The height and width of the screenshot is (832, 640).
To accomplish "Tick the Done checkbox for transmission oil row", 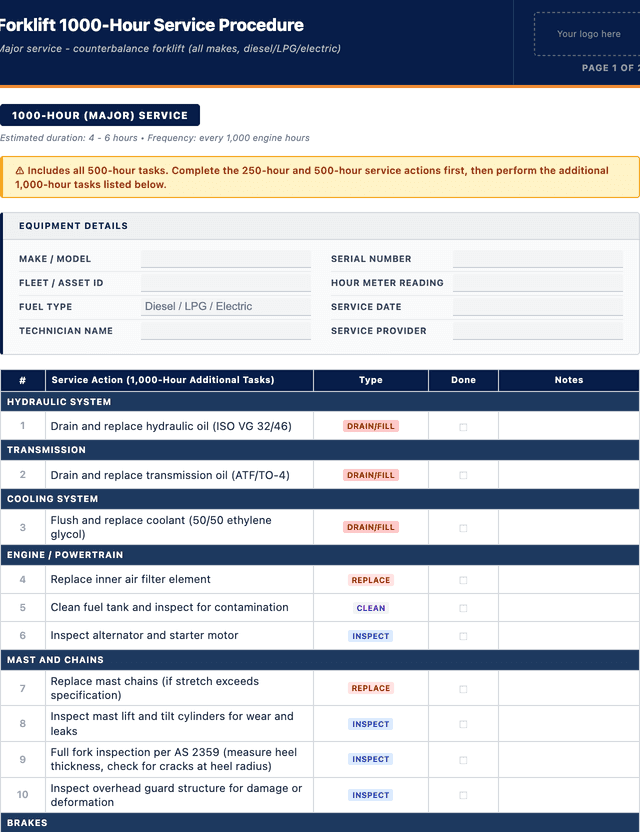I will click(463, 475).
